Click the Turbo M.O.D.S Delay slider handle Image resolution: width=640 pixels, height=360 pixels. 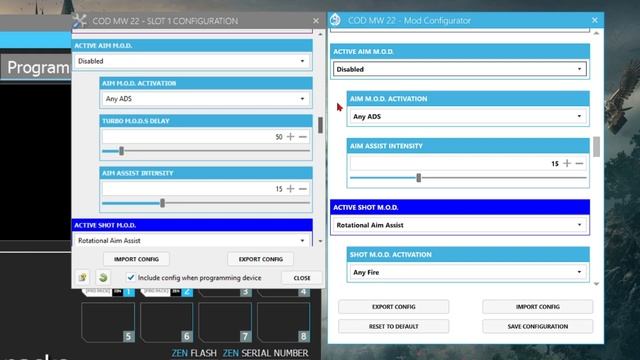tap(121, 151)
